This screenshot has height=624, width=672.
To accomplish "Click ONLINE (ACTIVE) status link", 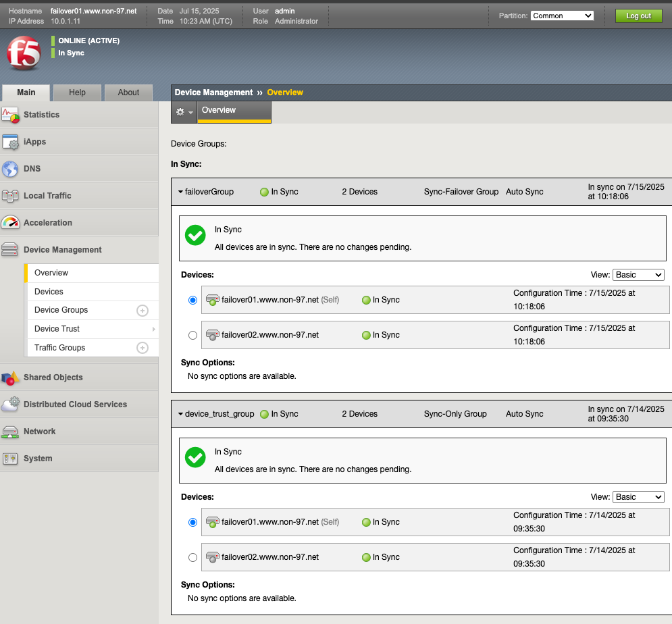I will click(88, 41).
